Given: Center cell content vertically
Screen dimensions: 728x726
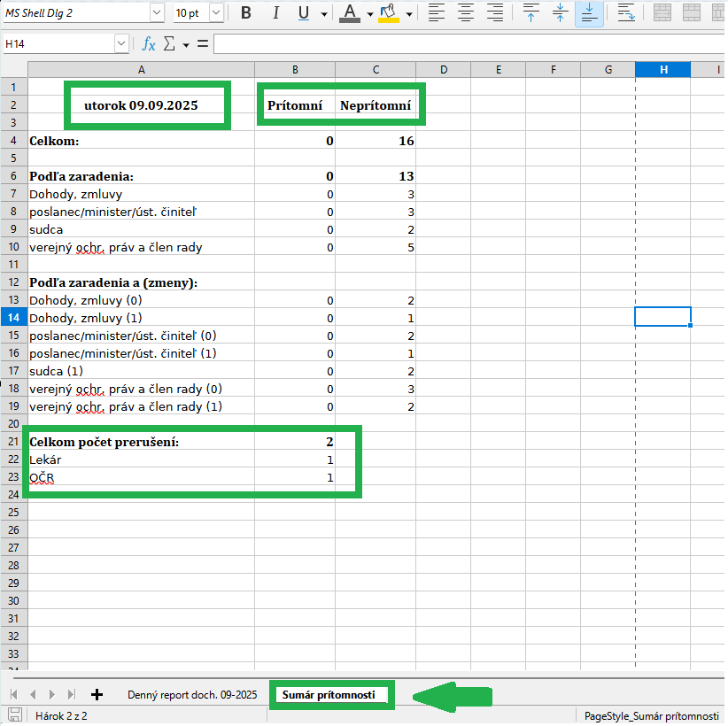Looking at the screenshot, I should click(x=560, y=13).
